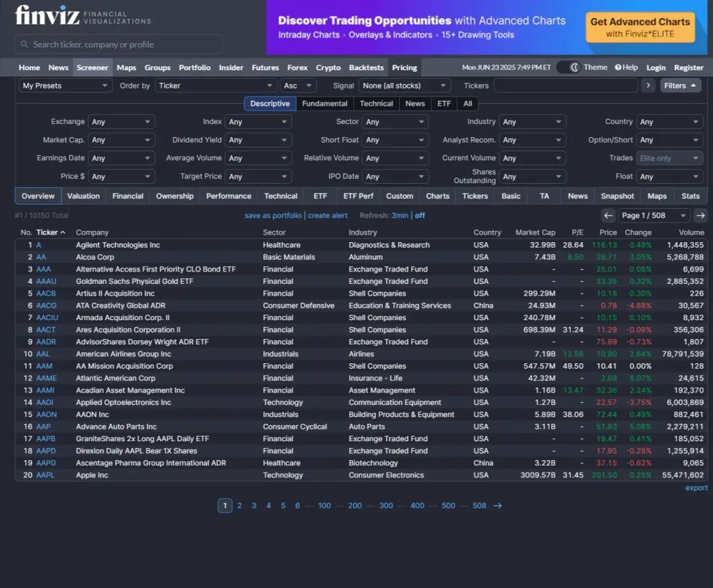
Task: Click the Register link
Action: coord(689,67)
